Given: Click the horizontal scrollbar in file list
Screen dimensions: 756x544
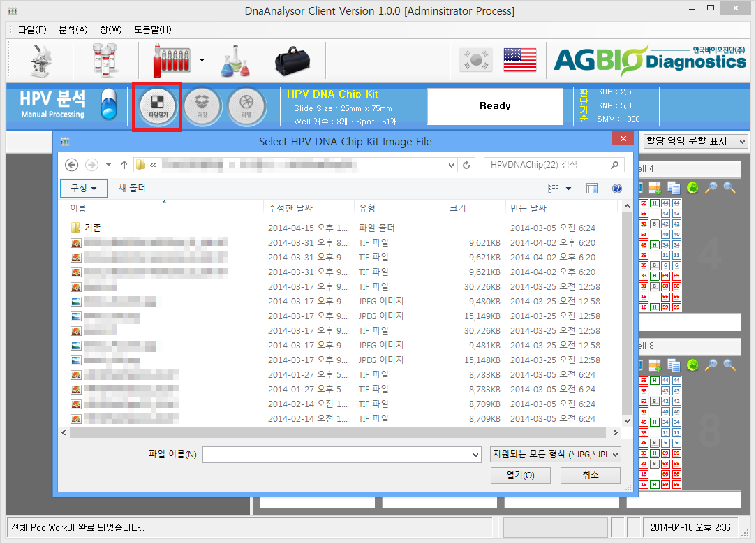Looking at the screenshot, I should tap(337, 432).
